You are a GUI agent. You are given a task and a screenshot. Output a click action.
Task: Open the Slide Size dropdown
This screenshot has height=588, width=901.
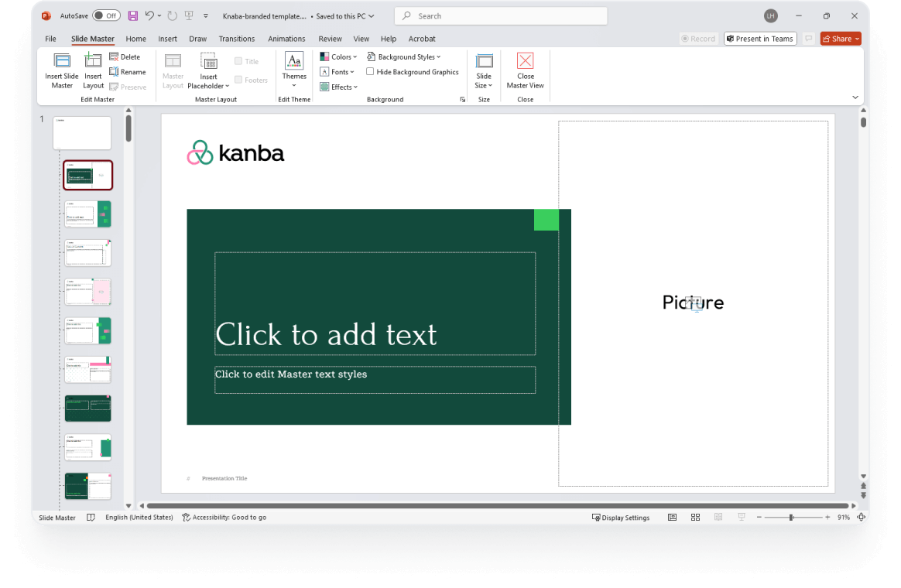tap(484, 70)
